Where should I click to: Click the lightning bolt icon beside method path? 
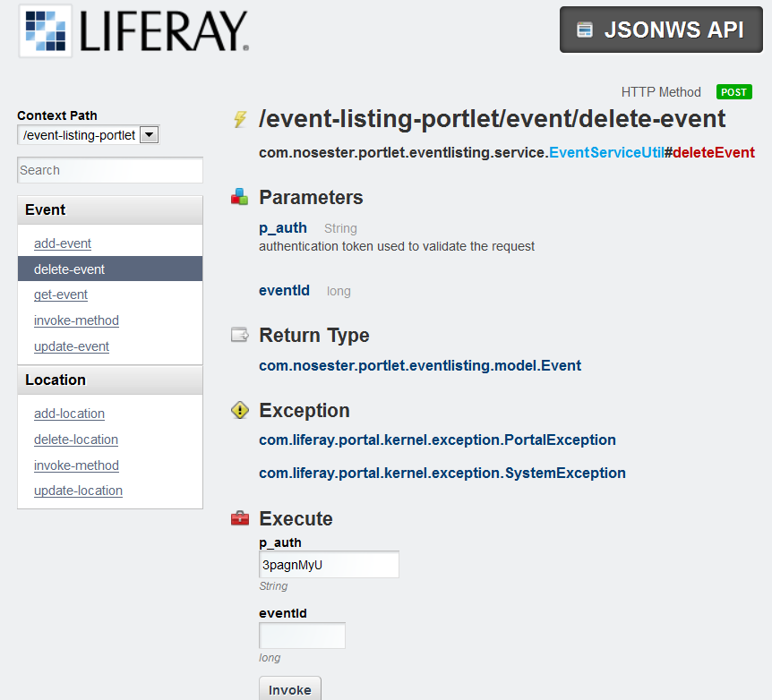click(240, 119)
